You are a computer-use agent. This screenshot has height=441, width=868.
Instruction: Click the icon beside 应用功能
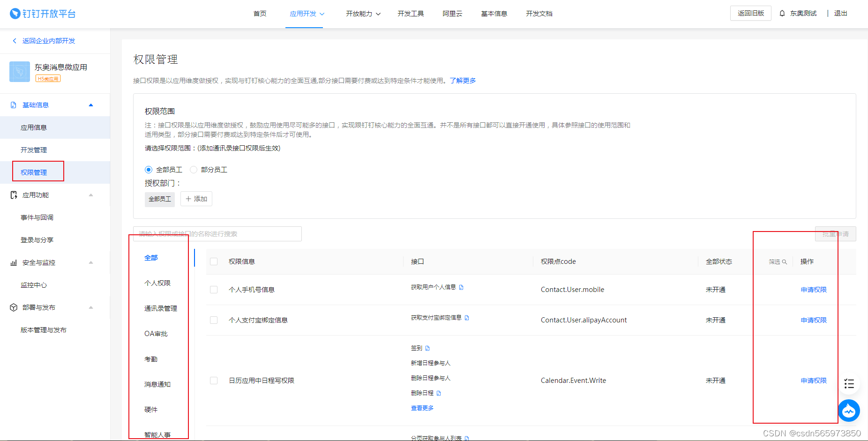(14, 195)
